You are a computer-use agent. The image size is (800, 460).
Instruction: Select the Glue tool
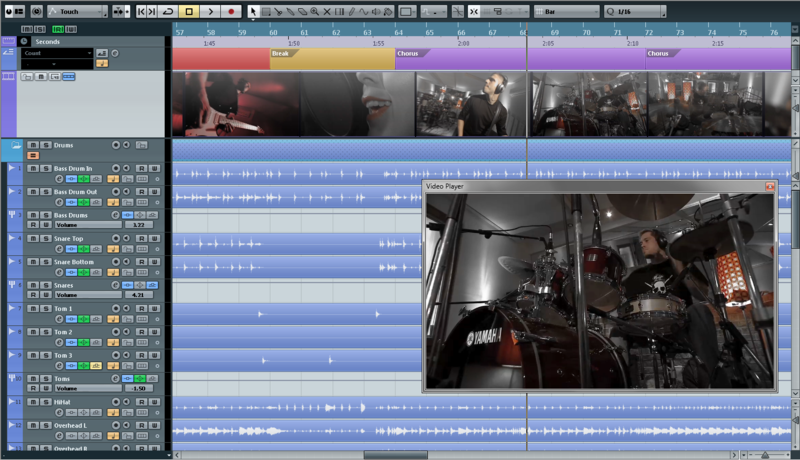(x=290, y=11)
